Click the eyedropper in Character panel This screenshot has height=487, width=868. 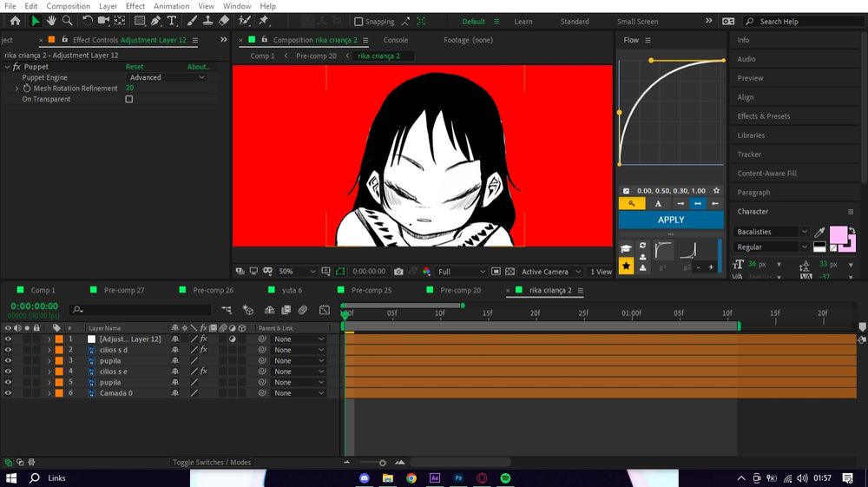click(819, 232)
